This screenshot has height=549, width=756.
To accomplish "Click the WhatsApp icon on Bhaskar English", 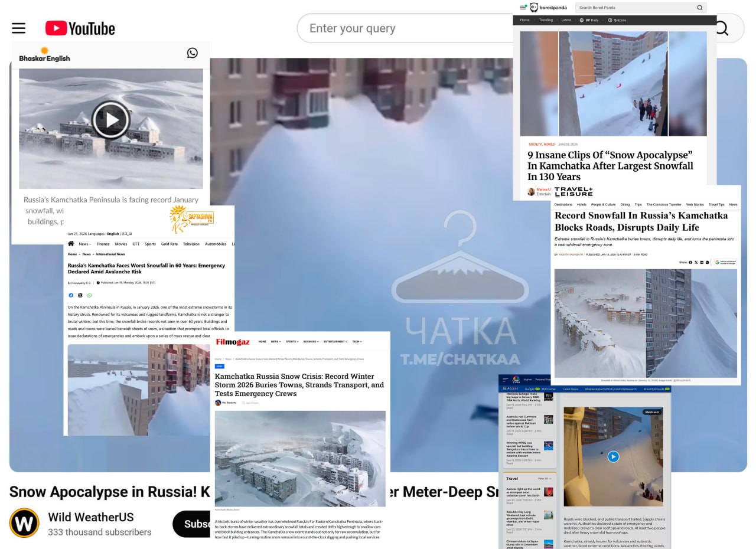I will tap(192, 53).
